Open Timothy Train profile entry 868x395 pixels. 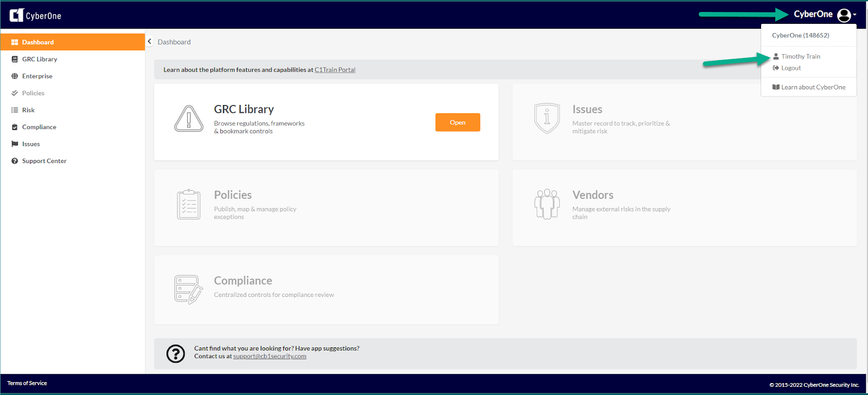coord(801,56)
